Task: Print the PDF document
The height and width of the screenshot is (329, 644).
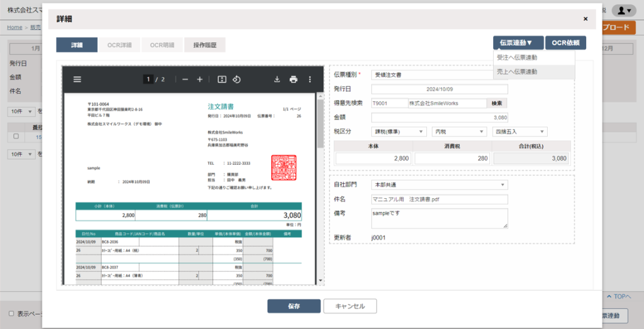Action: point(293,79)
